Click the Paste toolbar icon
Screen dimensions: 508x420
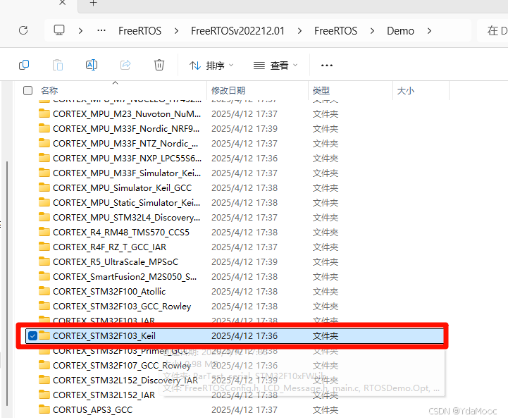[58, 65]
